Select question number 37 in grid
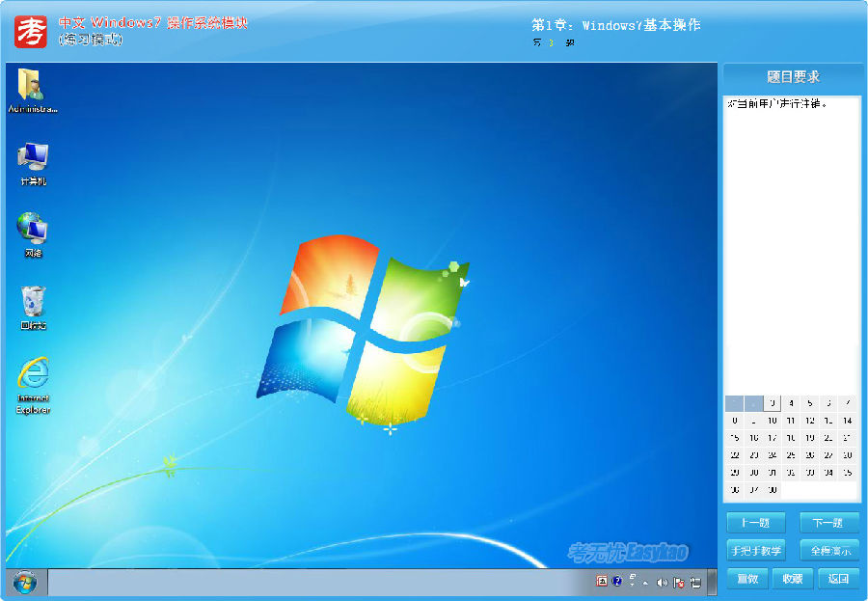868x601 pixels. click(753, 490)
